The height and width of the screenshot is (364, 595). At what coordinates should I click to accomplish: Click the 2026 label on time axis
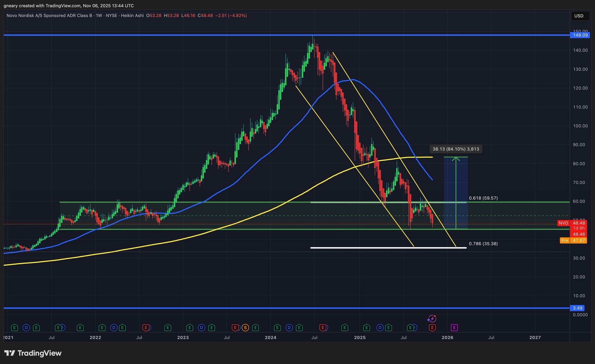(x=447, y=337)
